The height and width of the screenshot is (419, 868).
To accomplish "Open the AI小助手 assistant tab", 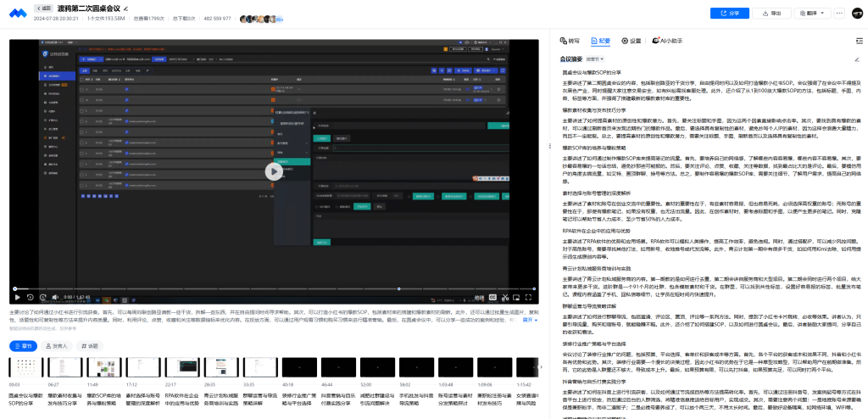I will [x=667, y=41].
